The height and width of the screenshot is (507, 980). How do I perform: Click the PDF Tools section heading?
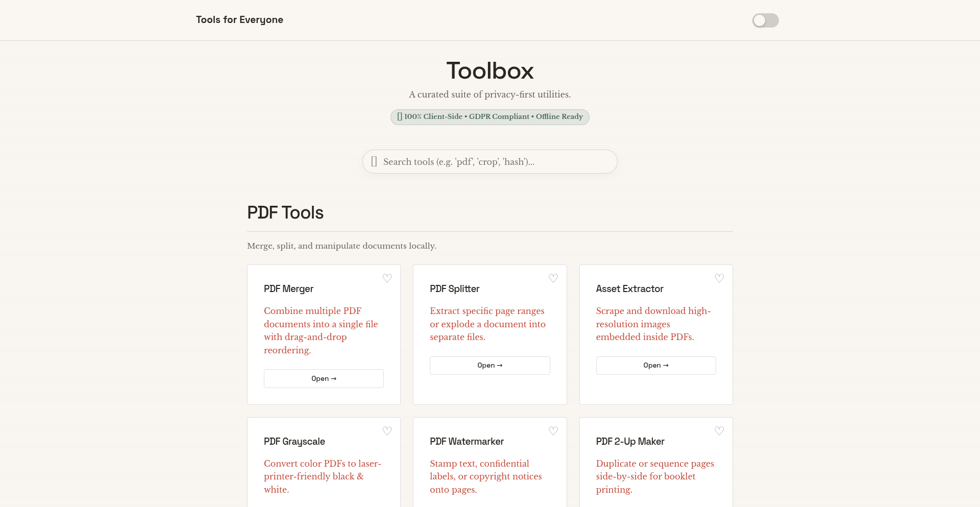coord(285,212)
